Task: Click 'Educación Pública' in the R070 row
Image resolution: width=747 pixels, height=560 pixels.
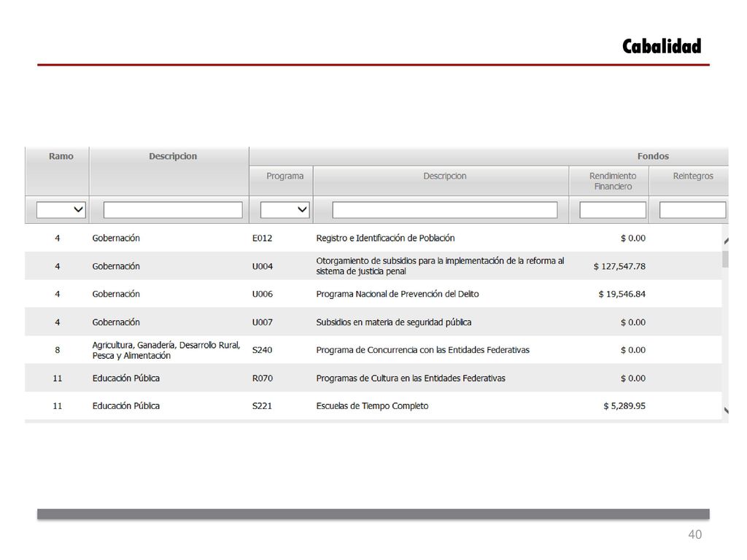Action: coord(125,378)
